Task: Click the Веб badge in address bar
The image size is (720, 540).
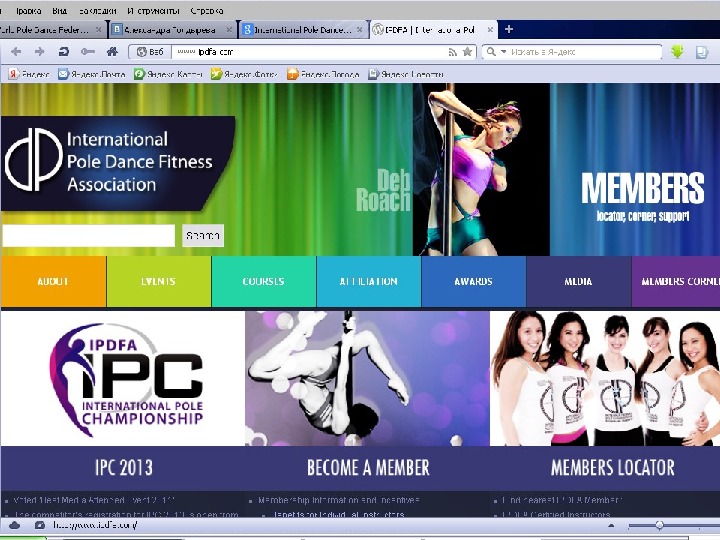Action: point(150,52)
